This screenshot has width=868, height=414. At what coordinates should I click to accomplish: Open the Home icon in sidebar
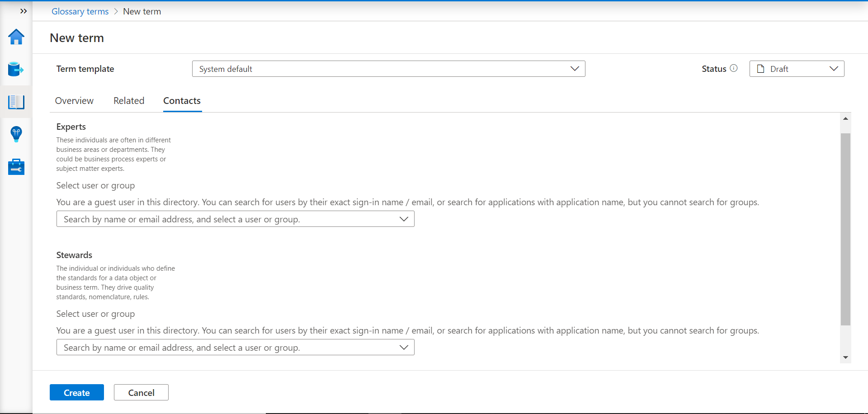(16, 37)
